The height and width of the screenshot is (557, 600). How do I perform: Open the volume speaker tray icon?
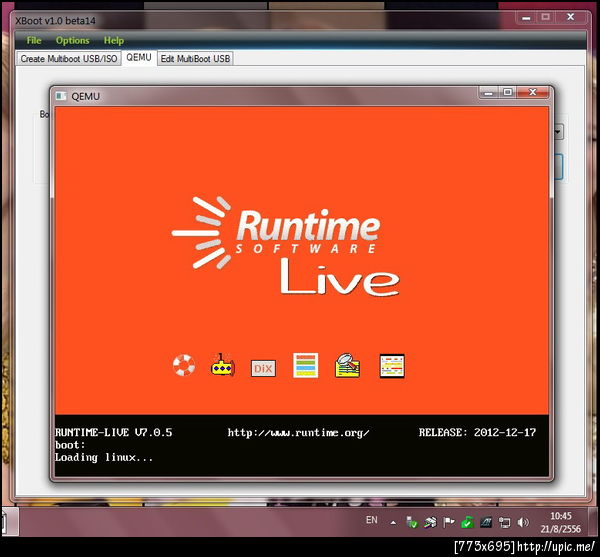pos(523,522)
